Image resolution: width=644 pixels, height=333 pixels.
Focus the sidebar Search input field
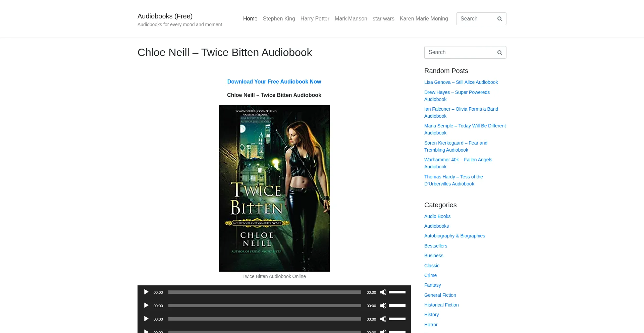click(460, 52)
